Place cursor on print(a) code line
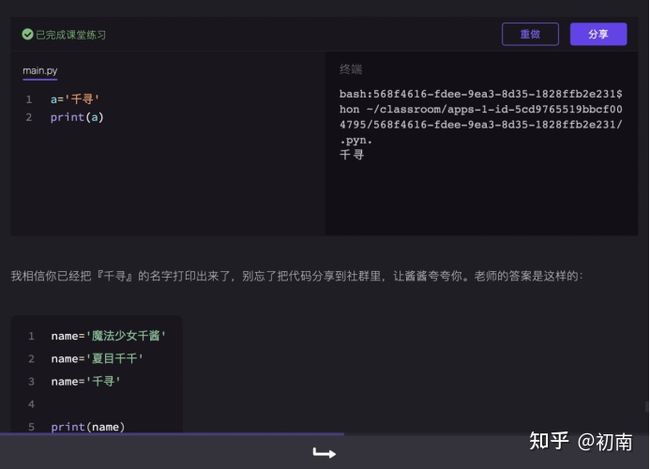 pyautogui.click(x=77, y=117)
